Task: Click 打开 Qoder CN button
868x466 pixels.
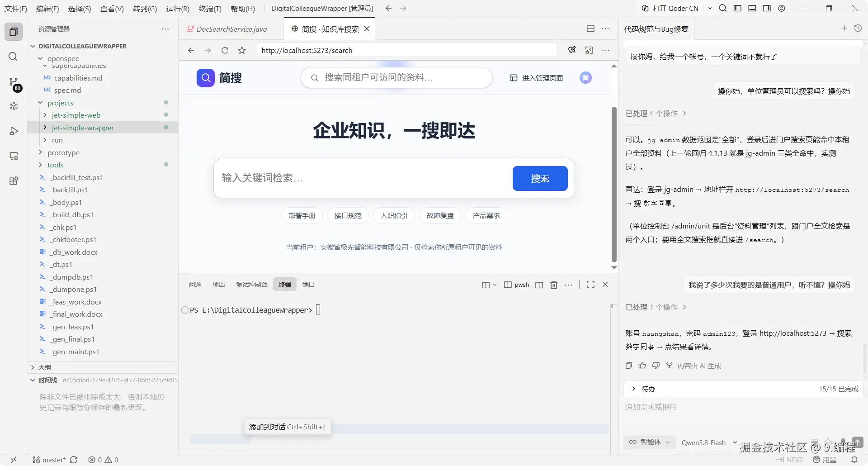Action: (x=670, y=8)
